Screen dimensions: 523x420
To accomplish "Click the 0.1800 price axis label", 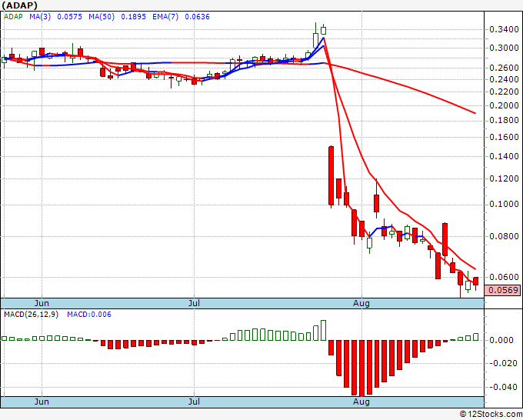I will point(504,120).
